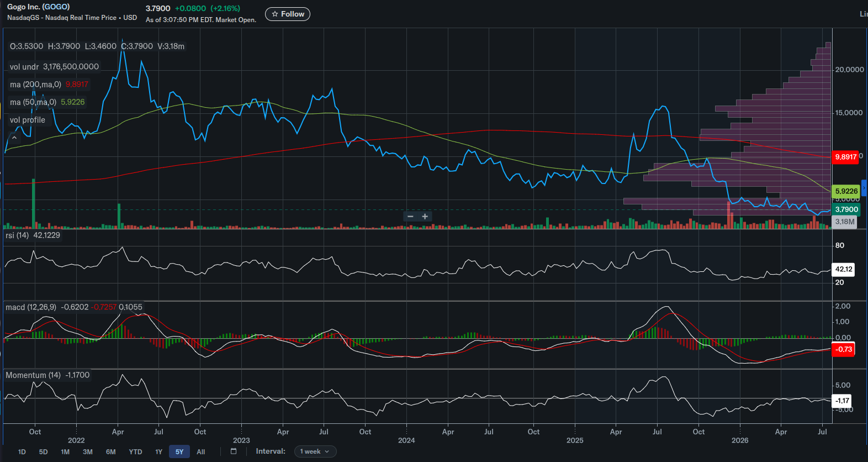Select the YTD range tab
Image resolution: width=868 pixels, height=462 pixels.
click(135, 452)
